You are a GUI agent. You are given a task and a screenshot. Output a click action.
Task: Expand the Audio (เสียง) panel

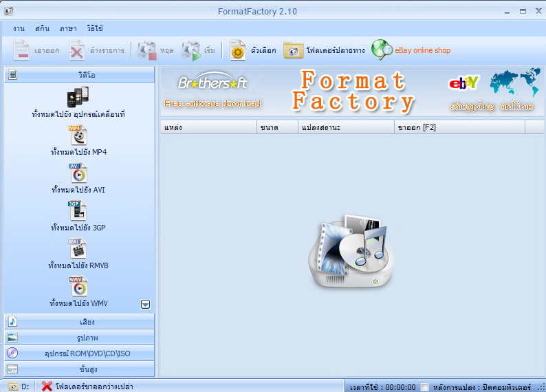tap(79, 321)
